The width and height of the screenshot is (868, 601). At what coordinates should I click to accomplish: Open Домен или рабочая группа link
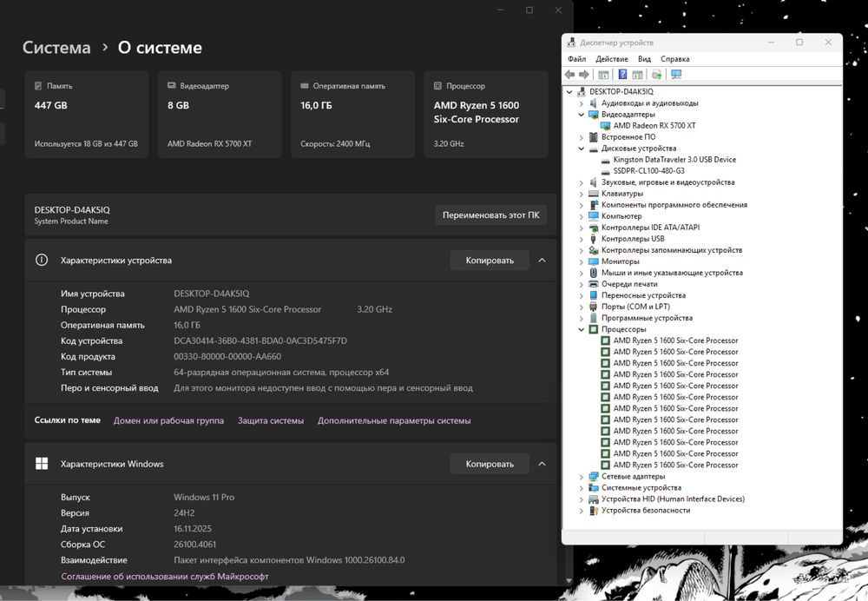coord(168,420)
